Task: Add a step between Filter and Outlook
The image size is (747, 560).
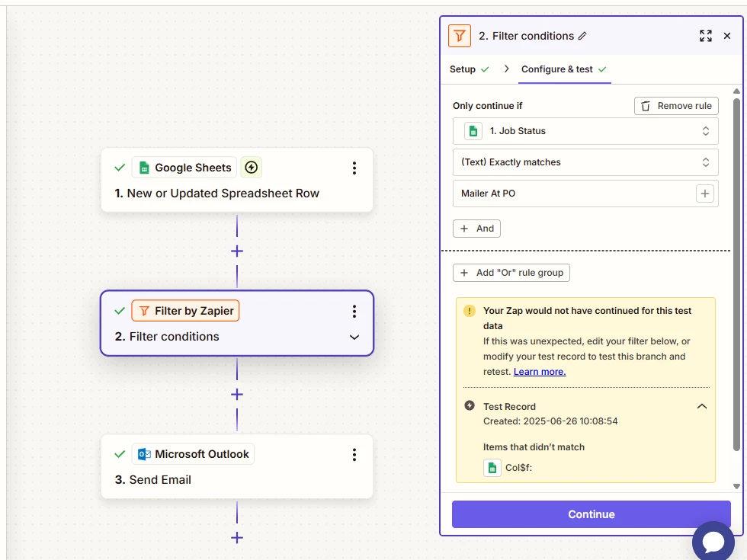Action: pos(237,395)
